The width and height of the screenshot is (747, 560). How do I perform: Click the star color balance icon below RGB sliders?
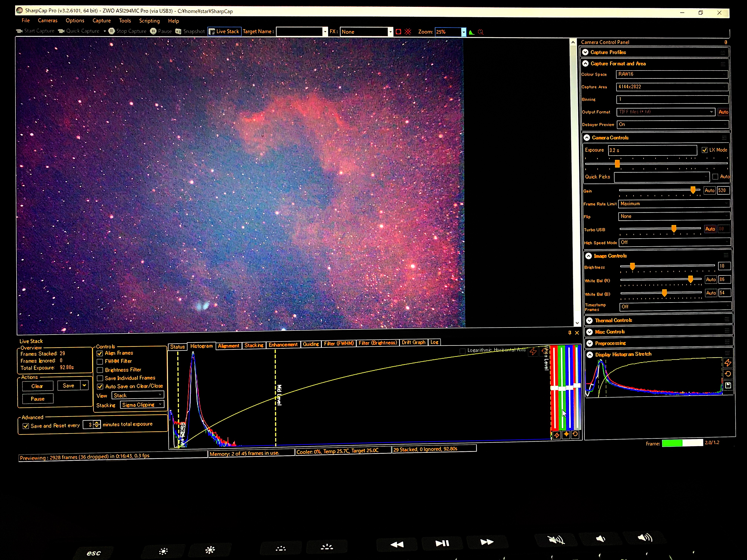click(x=566, y=434)
